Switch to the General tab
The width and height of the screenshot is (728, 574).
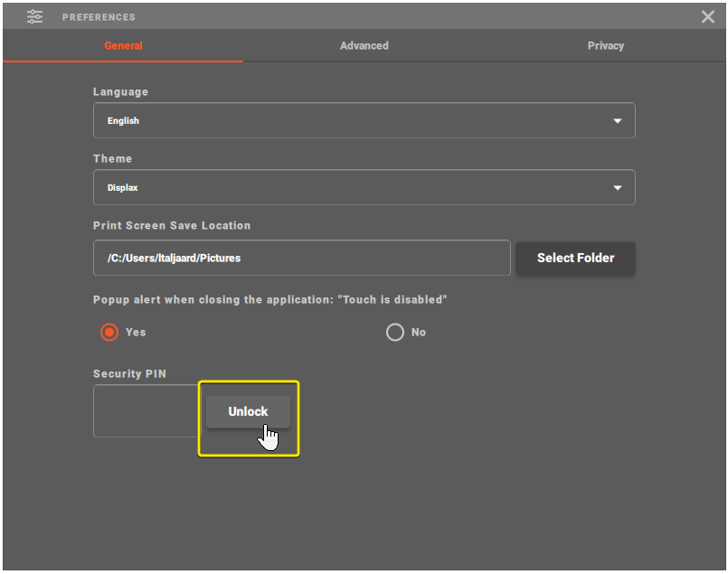(x=123, y=46)
